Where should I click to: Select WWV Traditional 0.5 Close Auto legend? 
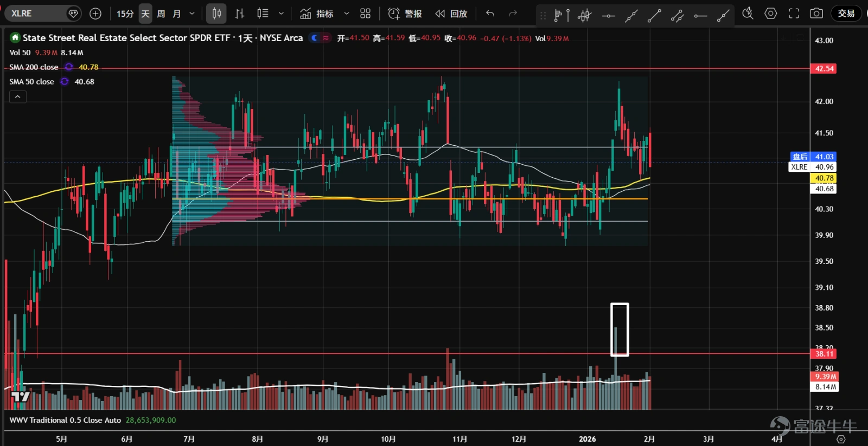click(x=65, y=420)
